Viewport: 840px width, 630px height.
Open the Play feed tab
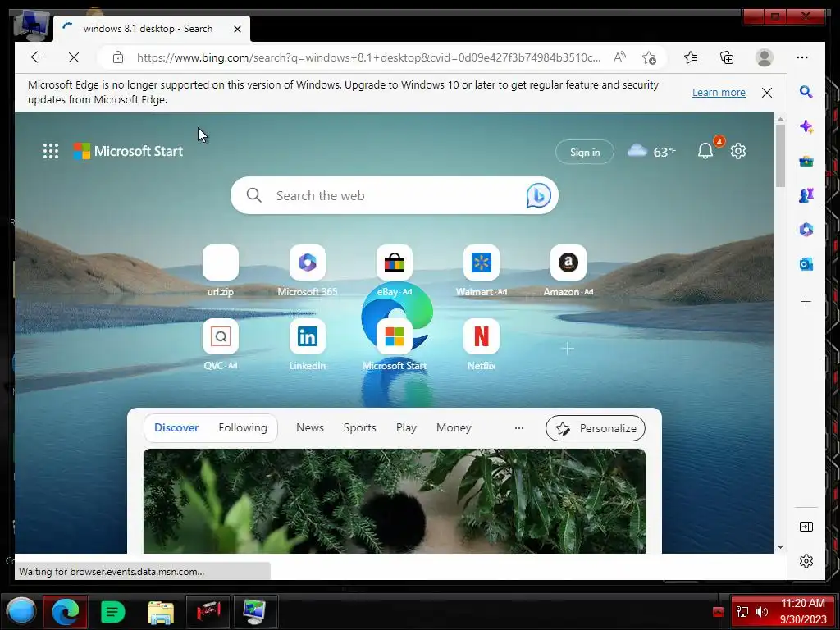click(406, 427)
